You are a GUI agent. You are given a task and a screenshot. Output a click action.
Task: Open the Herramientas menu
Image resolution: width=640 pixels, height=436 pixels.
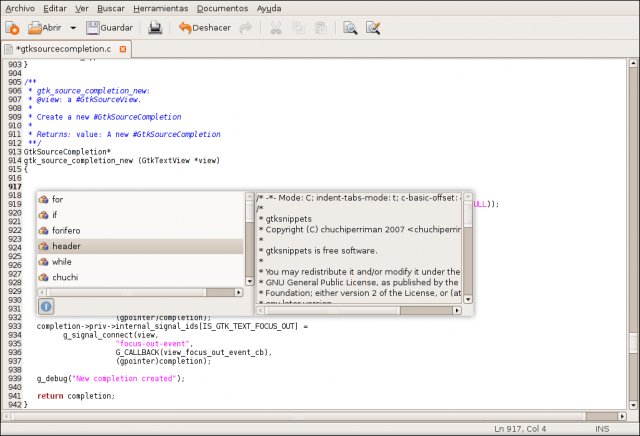160,8
